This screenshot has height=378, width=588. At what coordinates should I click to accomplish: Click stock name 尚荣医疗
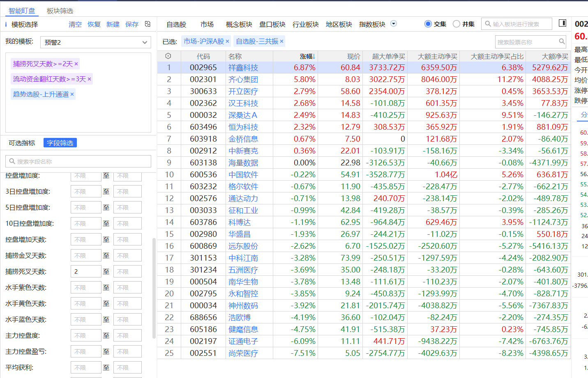[243, 353]
